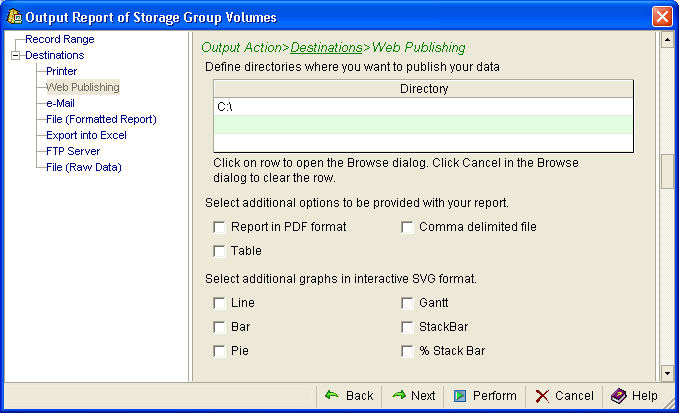Click the application icon in title bar
The width and height of the screenshot is (679, 413).
[14, 16]
